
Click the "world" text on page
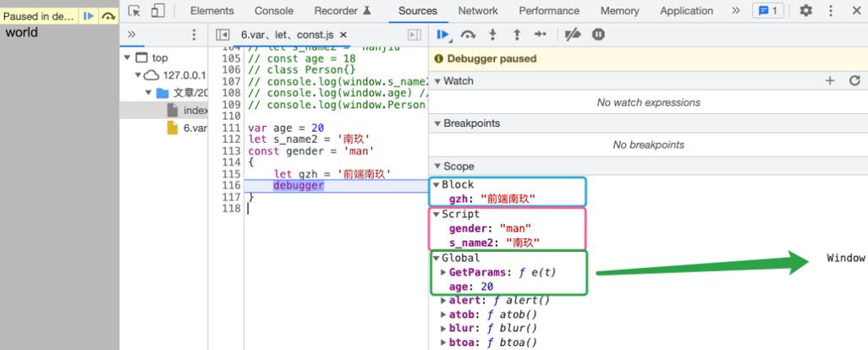click(x=22, y=33)
